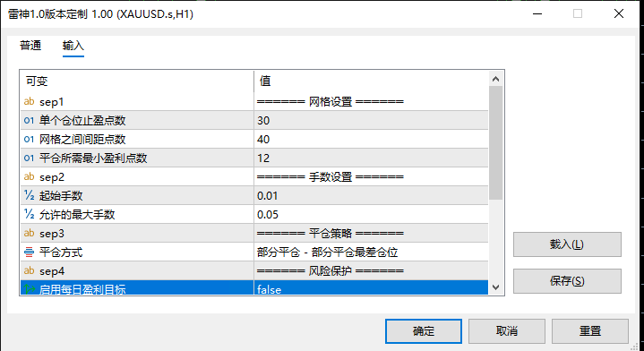
Task: Click the sep4 variable name
Action: coord(52,271)
